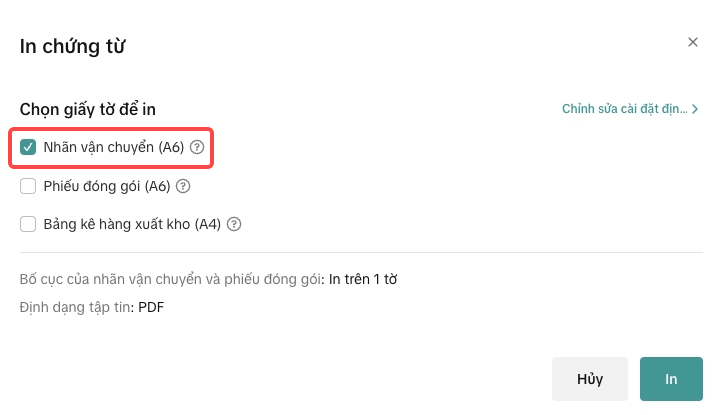Tick the Bảng kê hàng xuất kho checkbox
Screen dimensions: 721x415
tap(28, 224)
